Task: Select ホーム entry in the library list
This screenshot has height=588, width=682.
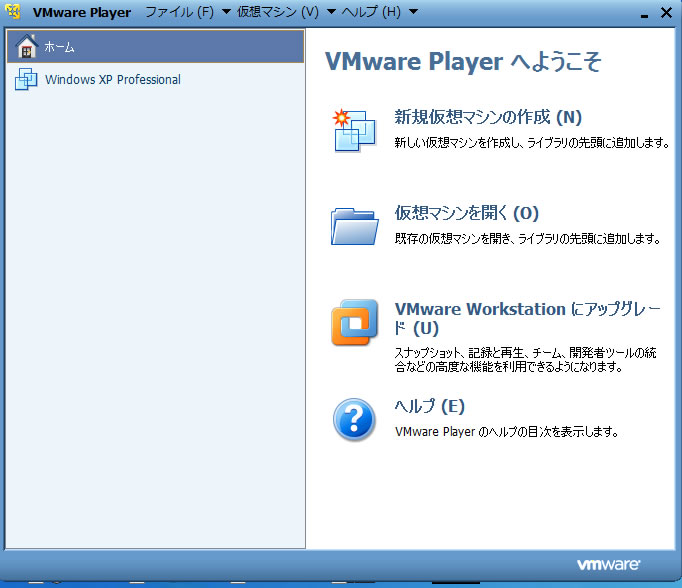Action: tap(155, 46)
